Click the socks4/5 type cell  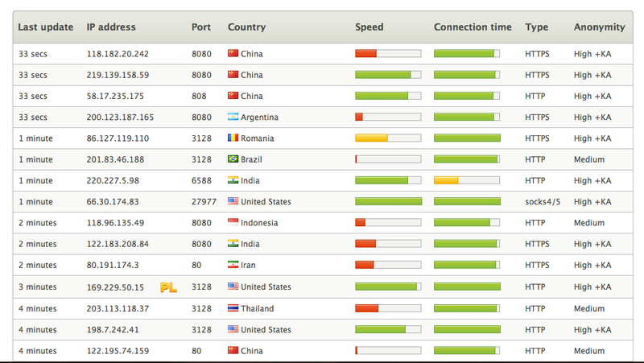543,201
